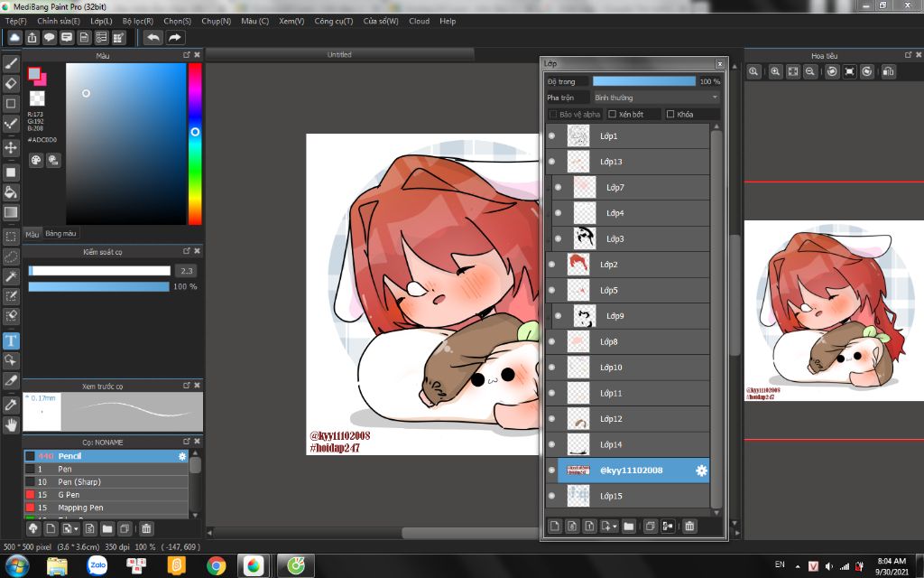924x578 pixels.
Task: Select the Pen brush in list
Action: pos(106,470)
